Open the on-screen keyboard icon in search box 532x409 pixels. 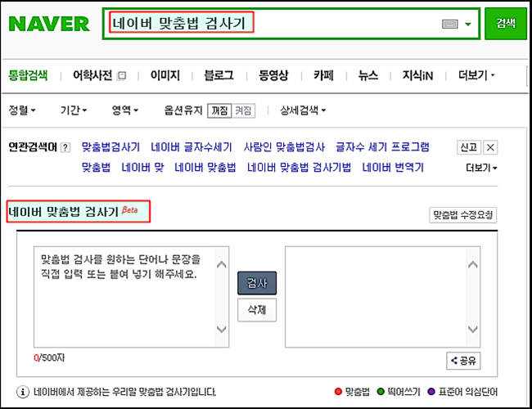(x=450, y=24)
